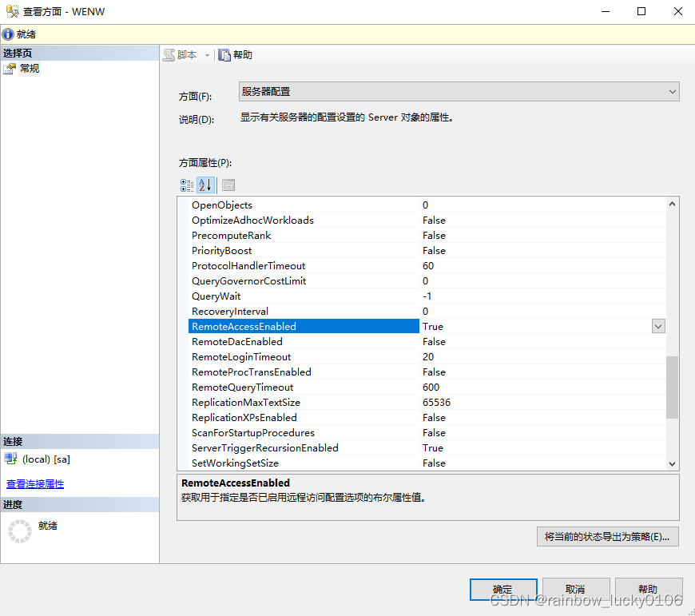Click the property pages icon
The width and height of the screenshot is (695, 616).
[x=228, y=185]
